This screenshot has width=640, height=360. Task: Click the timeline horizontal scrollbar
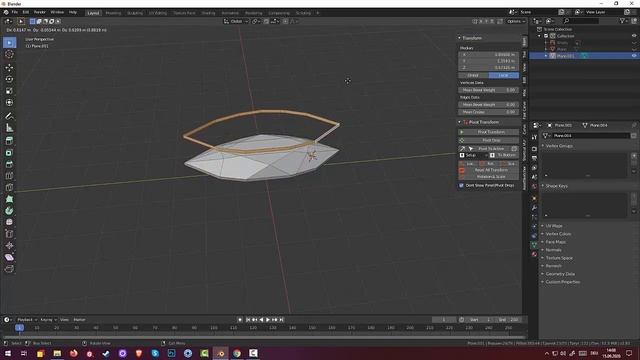click(263, 337)
